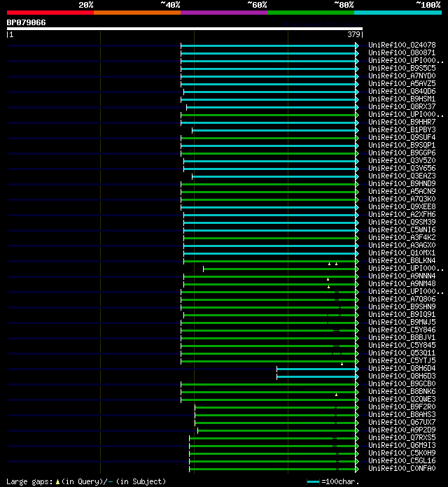448x487 pixels.
Task: Select the UniRef100_B9GGP6 label
Action: tap(402, 153)
